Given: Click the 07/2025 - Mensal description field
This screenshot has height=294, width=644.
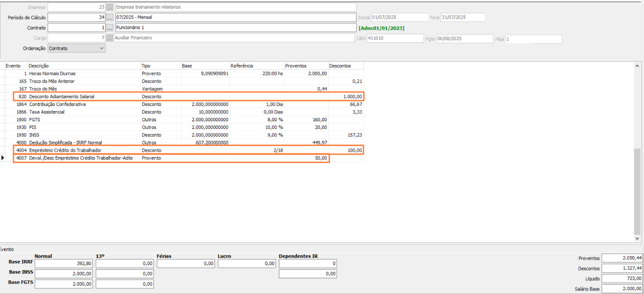Looking at the screenshot, I should tap(235, 17).
